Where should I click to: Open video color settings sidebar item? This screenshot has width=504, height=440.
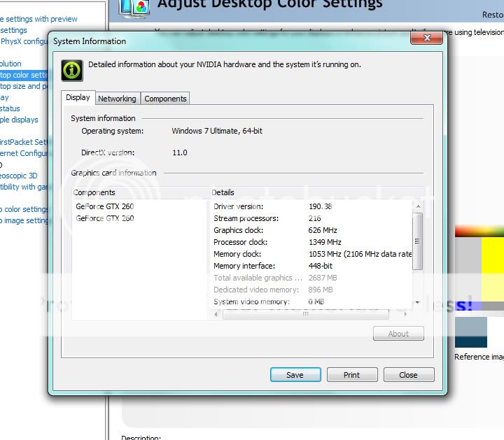[24, 209]
